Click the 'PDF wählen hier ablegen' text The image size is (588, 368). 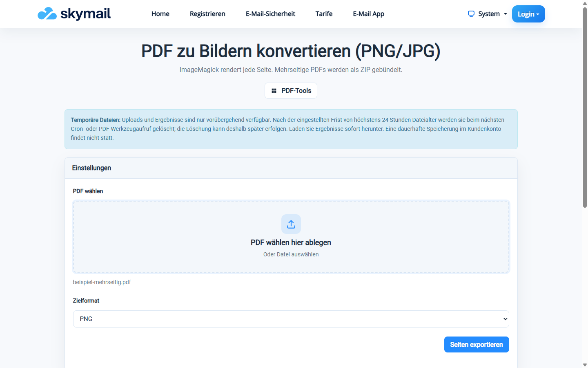pyautogui.click(x=291, y=242)
